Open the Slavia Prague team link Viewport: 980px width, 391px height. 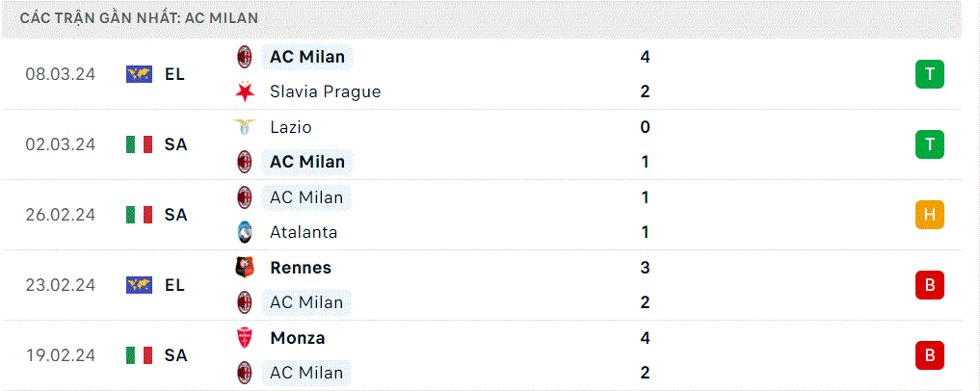point(325,91)
